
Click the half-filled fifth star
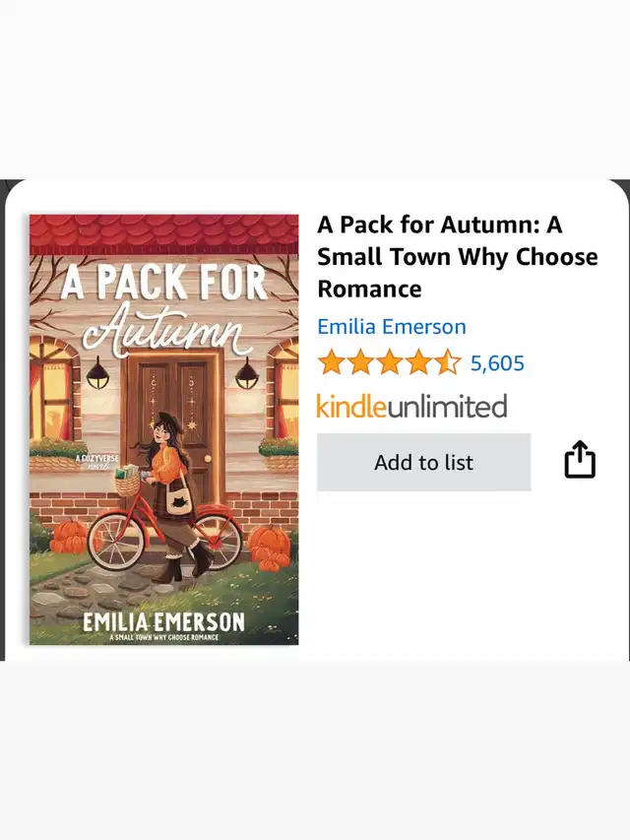(448, 363)
